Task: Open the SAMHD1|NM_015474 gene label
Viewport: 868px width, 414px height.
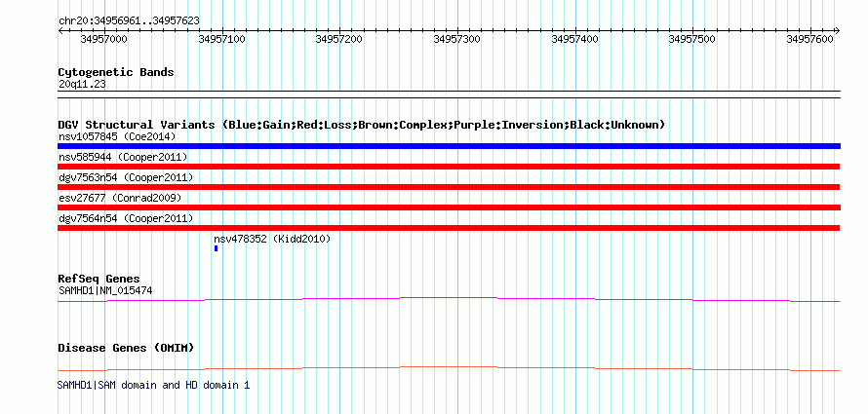Action: pos(105,290)
